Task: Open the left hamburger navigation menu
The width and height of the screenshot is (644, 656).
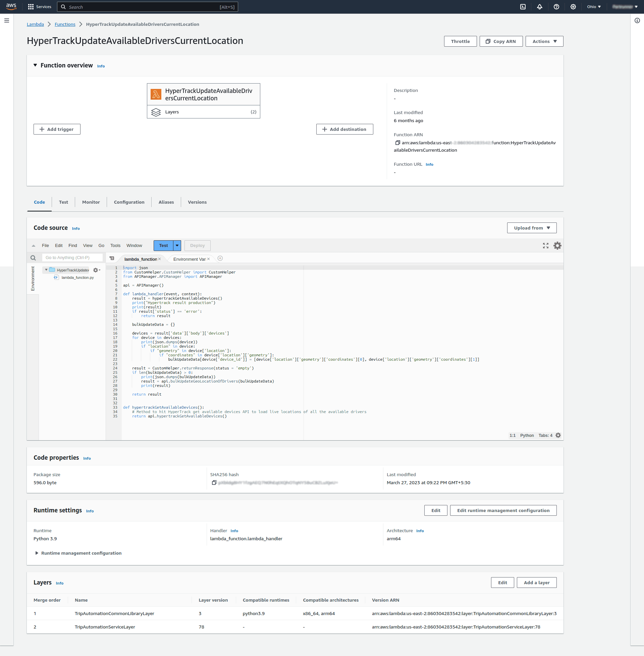Action: tap(7, 21)
